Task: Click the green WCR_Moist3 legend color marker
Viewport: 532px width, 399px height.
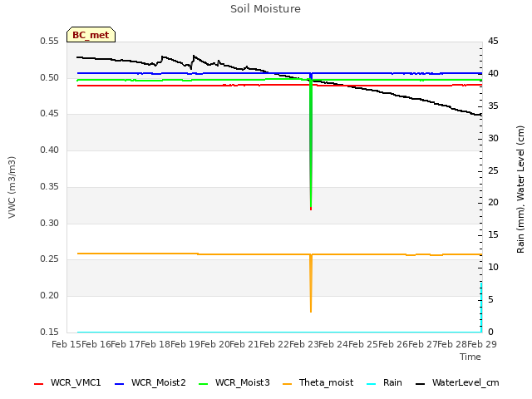Action: pos(203,384)
